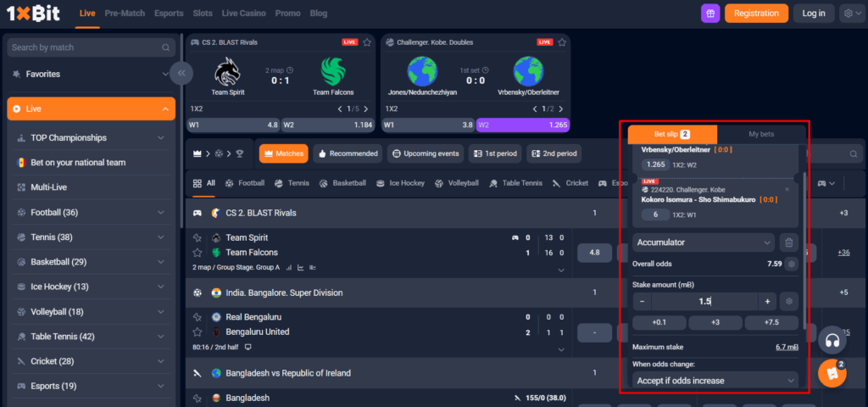Image resolution: width=868 pixels, height=407 pixels.
Task: Filter matches by Table Tennis sport
Action: (516, 183)
